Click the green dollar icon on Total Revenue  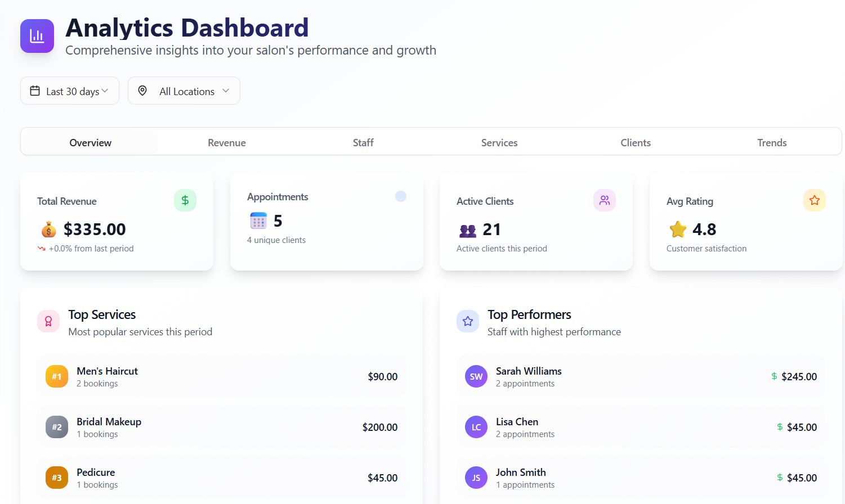[185, 200]
